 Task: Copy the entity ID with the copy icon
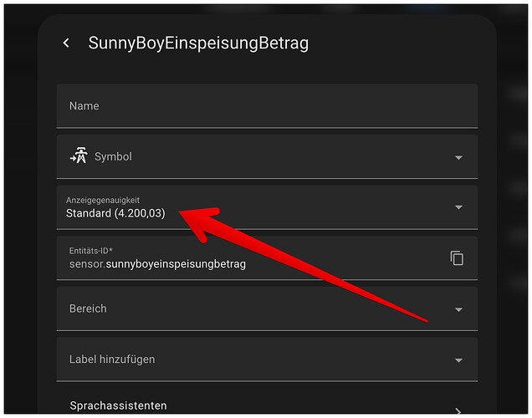pyautogui.click(x=457, y=258)
